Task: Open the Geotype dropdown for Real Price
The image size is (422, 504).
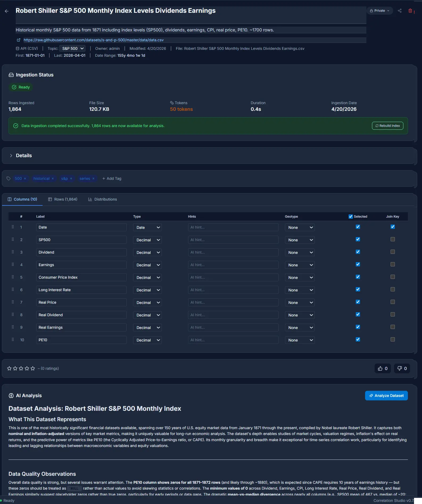Action: (300, 303)
